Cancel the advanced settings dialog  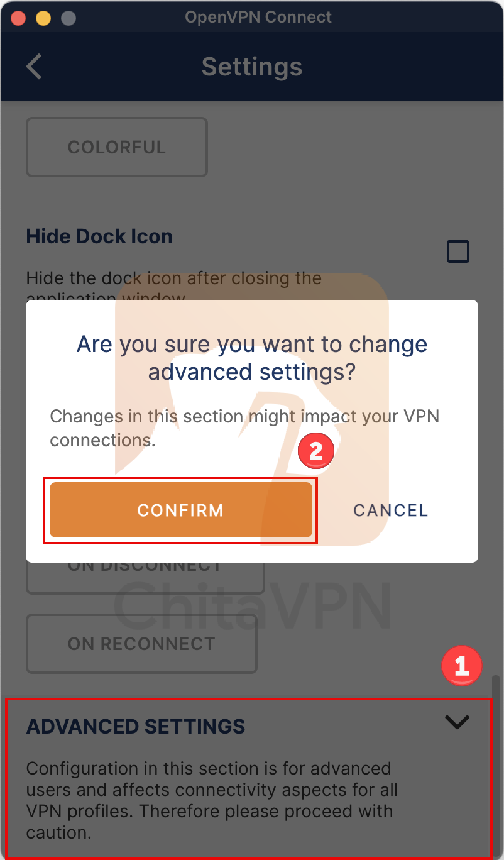[390, 510]
